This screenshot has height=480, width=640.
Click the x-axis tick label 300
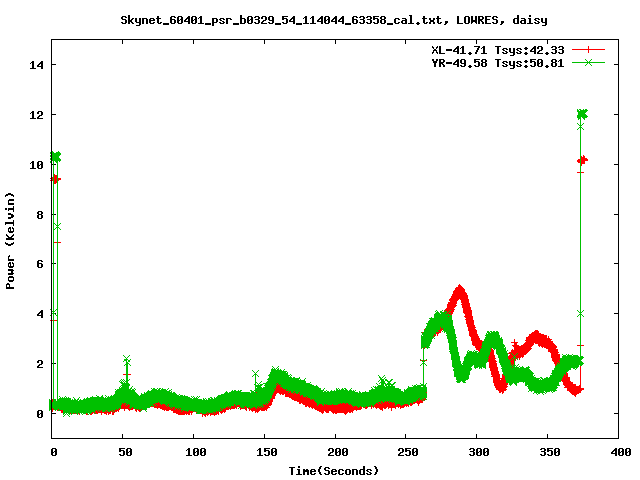click(479, 452)
